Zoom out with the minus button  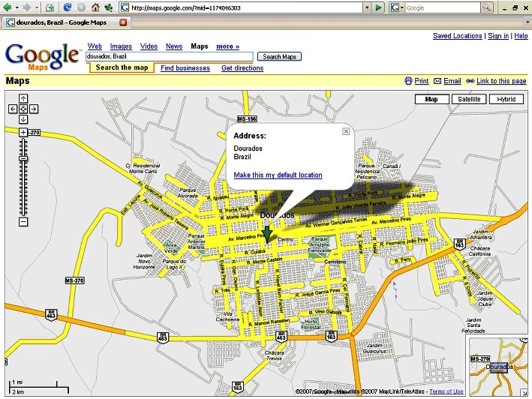[23, 222]
